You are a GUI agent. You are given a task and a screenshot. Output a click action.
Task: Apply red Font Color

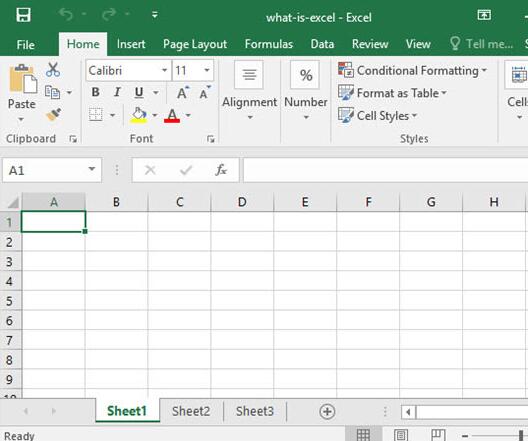(172, 115)
